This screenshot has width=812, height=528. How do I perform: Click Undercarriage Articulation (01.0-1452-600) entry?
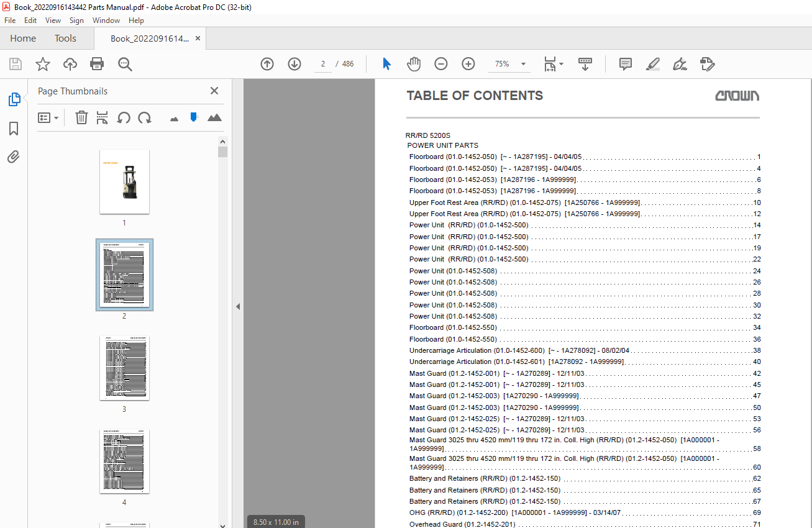pyautogui.click(x=585, y=350)
